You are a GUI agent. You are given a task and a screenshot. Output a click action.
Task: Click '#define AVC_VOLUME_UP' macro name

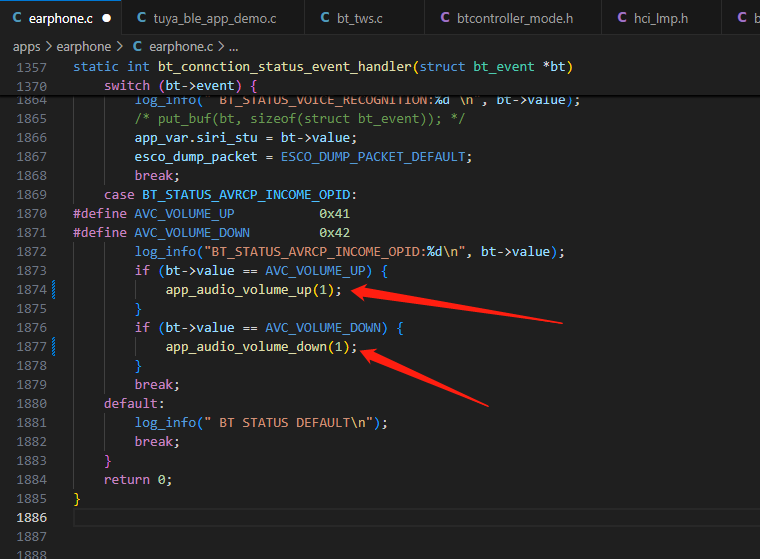click(x=184, y=214)
